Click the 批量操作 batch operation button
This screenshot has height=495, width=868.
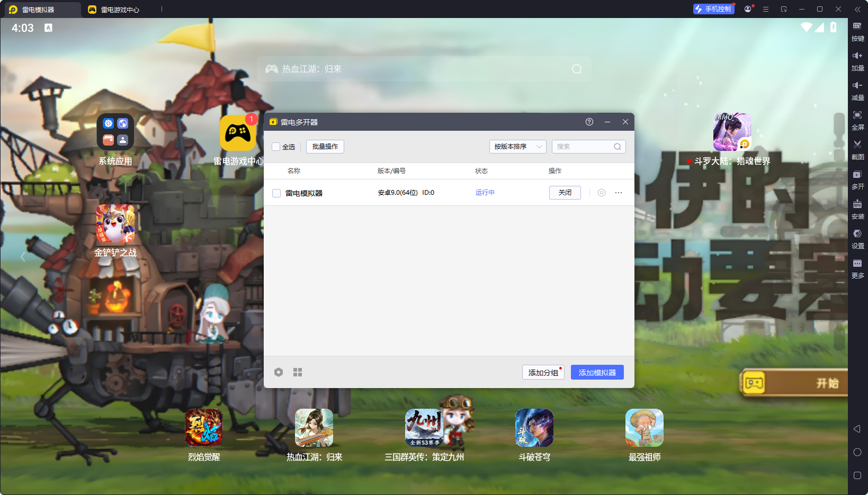point(325,147)
